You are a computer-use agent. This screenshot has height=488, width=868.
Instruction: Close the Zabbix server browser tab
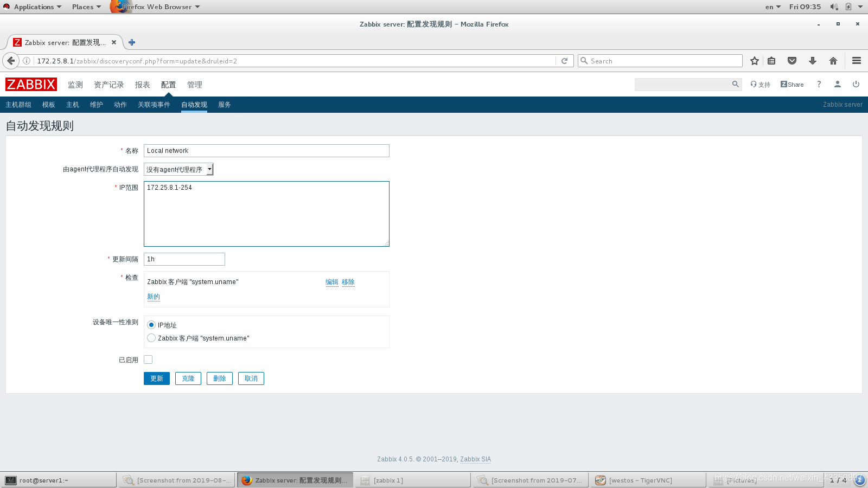pos(114,42)
